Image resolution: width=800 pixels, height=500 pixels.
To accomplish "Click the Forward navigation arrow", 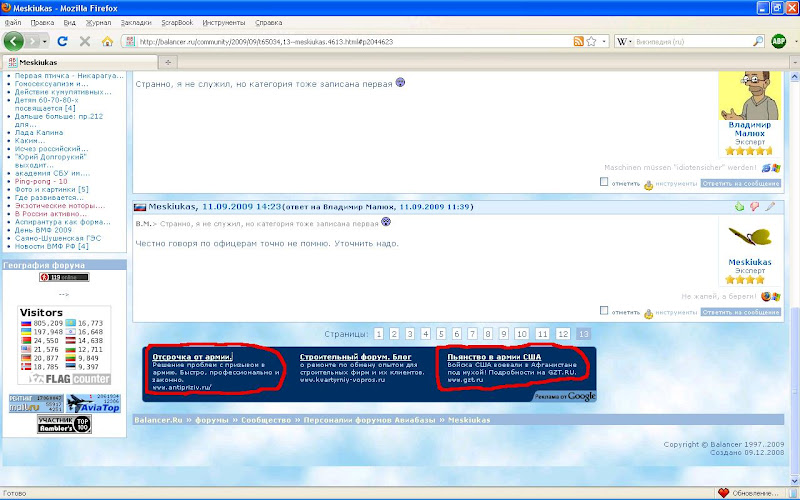I will [33, 41].
